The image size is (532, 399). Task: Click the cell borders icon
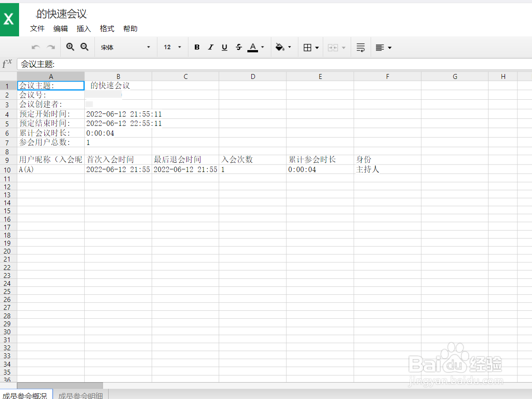pos(307,47)
